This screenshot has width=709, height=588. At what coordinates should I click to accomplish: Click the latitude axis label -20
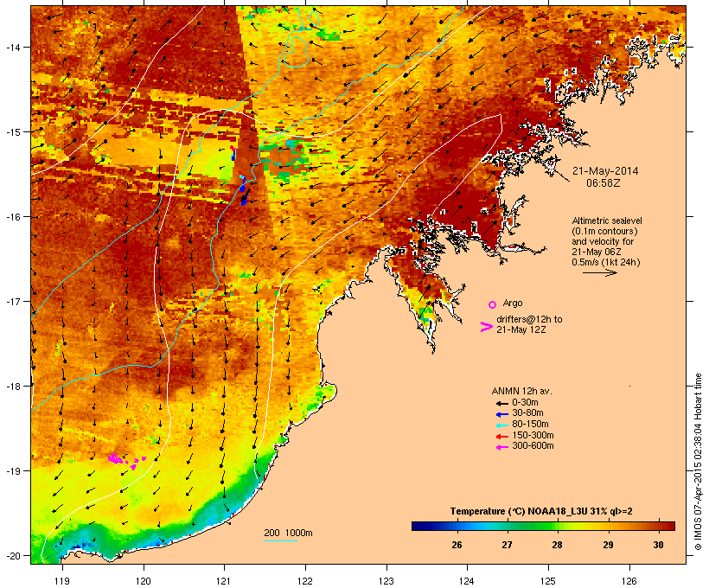point(12,555)
